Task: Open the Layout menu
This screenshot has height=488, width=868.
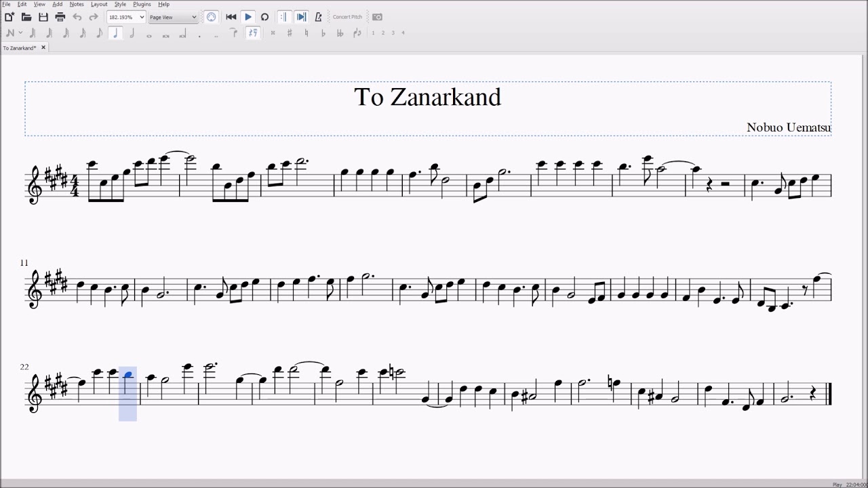Action: pyautogui.click(x=99, y=4)
